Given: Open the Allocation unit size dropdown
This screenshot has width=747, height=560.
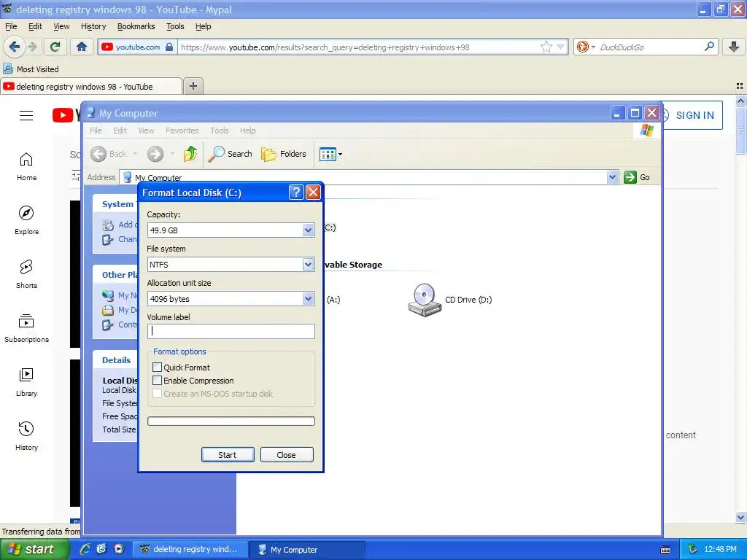Looking at the screenshot, I should click(308, 299).
